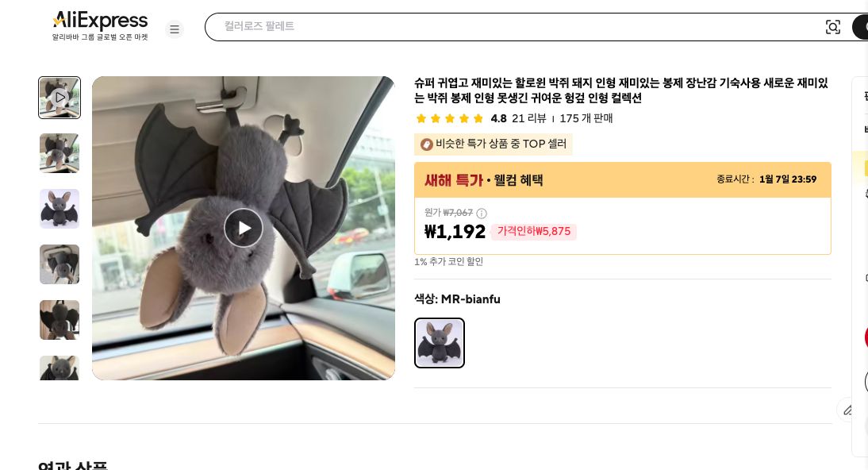Select the second bat photo thumbnail
This screenshot has height=470, width=868.
tap(60, 153)
